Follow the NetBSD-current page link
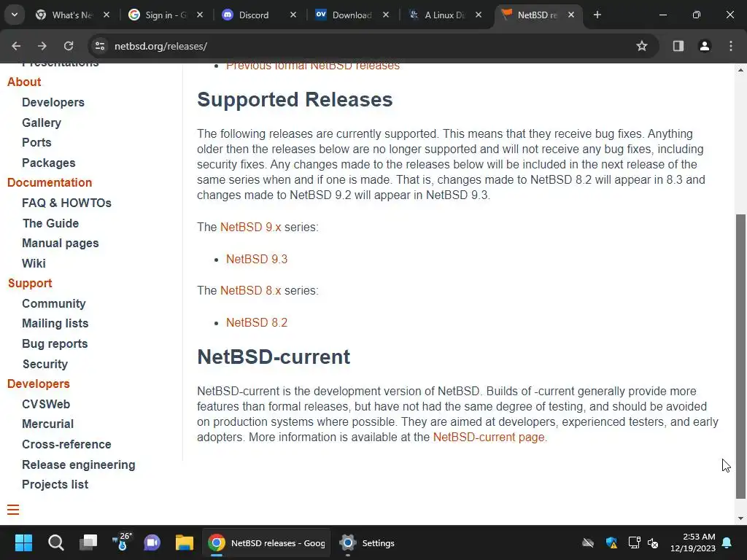This screenshot has width=747, height=560. tap(489, 437)
